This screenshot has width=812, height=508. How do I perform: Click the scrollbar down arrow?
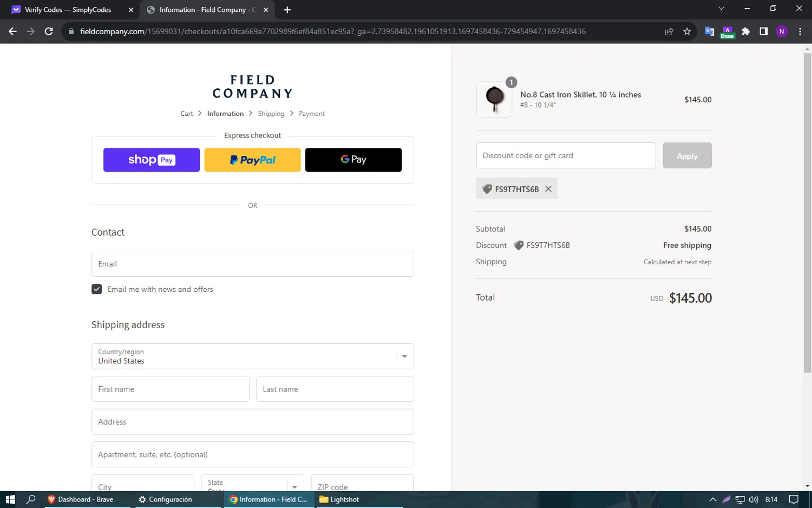point(807,486)
